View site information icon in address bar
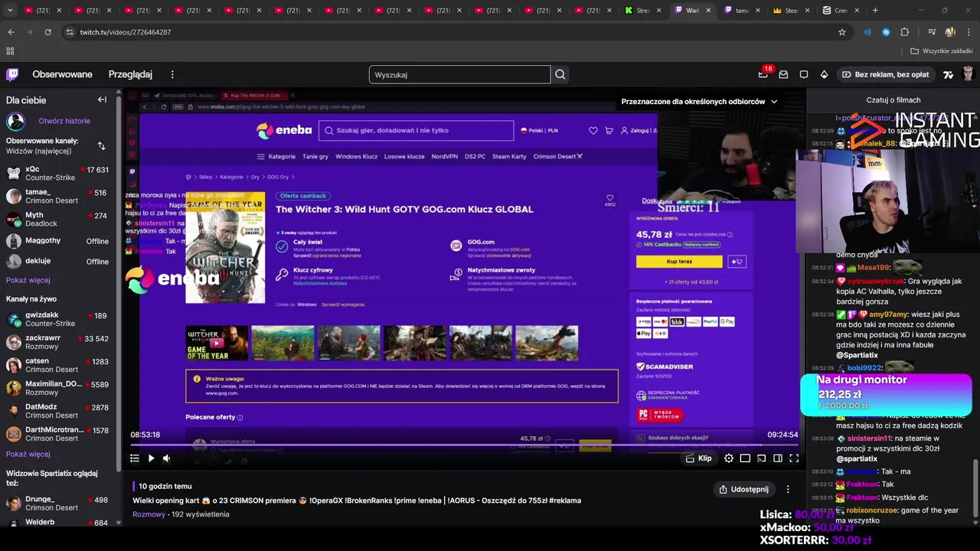The width and height of the screenshot is (980, 551). (70, 32)
